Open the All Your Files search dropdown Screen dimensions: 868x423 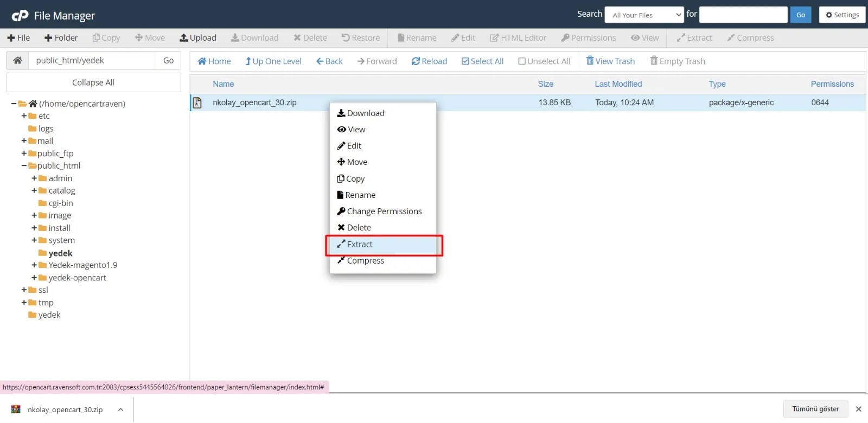644,15
